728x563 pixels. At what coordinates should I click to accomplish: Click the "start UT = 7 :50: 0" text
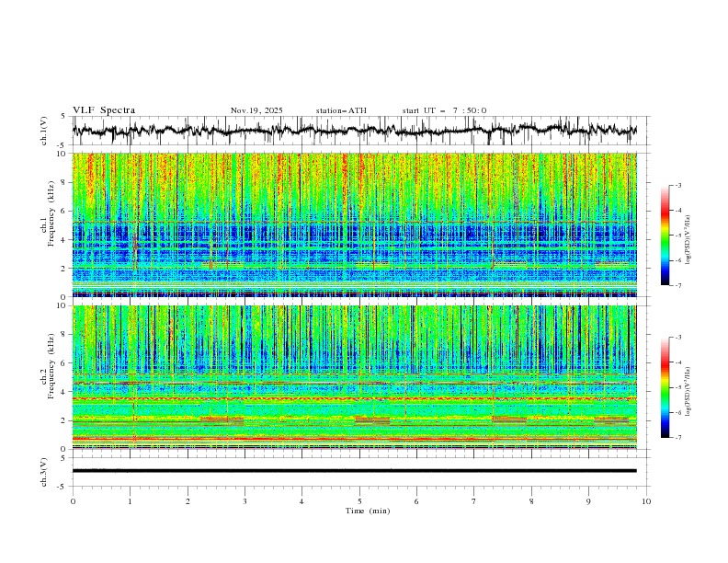(x=444, y=110)
